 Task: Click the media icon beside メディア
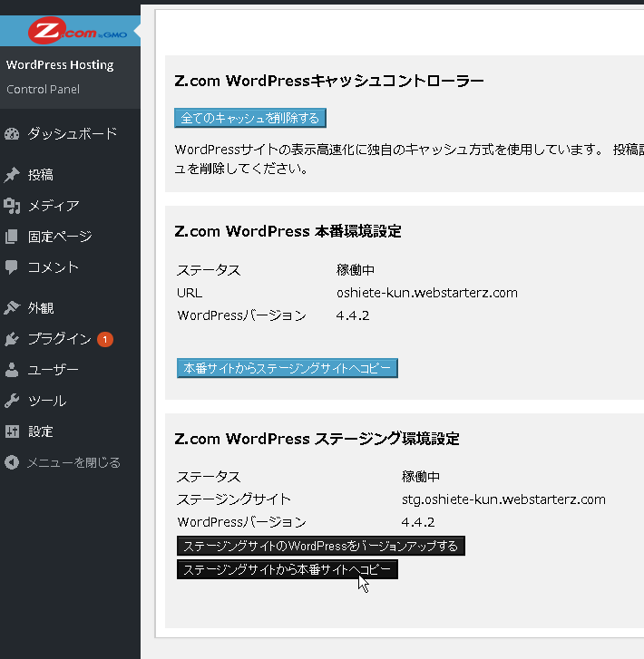pos(12,206)
